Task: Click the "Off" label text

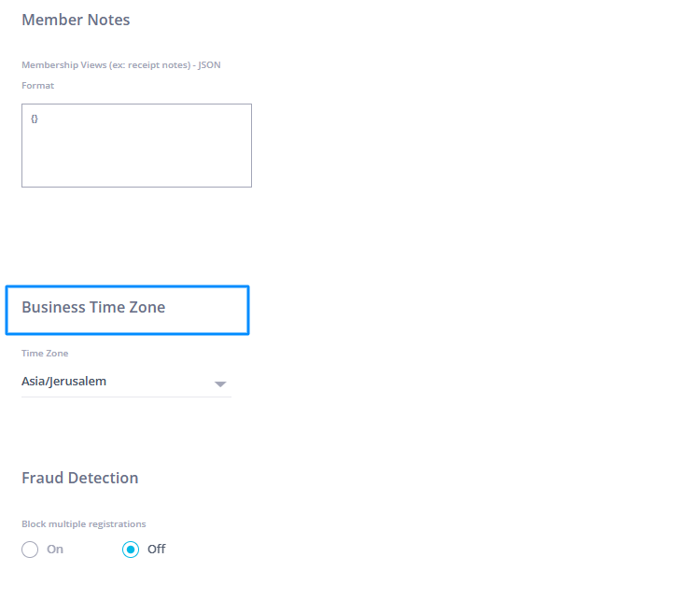Action: tap(156, 550)
